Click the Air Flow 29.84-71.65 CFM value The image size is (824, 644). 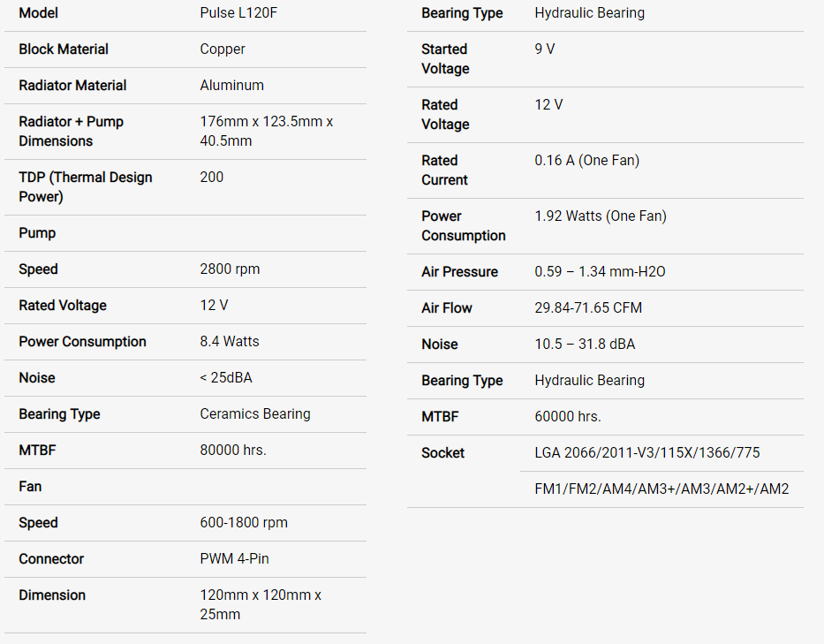click(x=588, y=308)
